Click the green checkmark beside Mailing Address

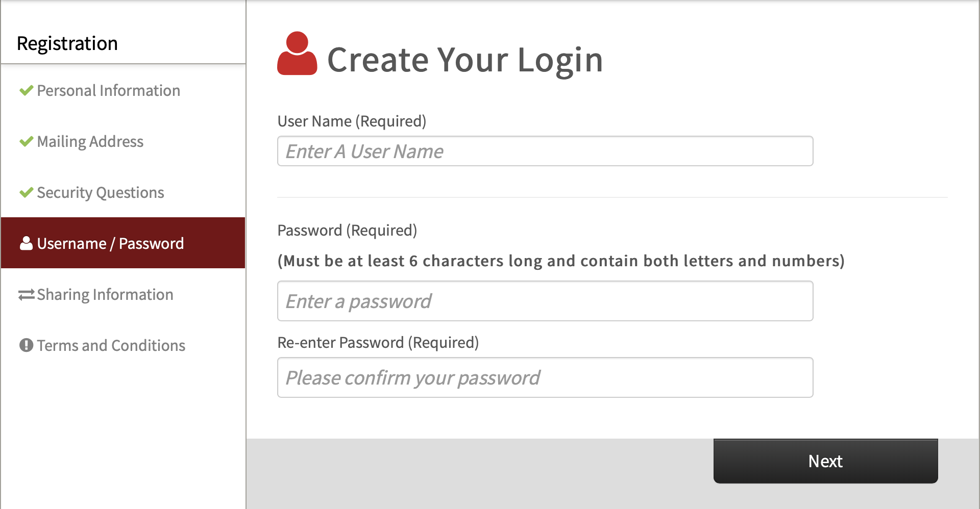coord(26,142)
